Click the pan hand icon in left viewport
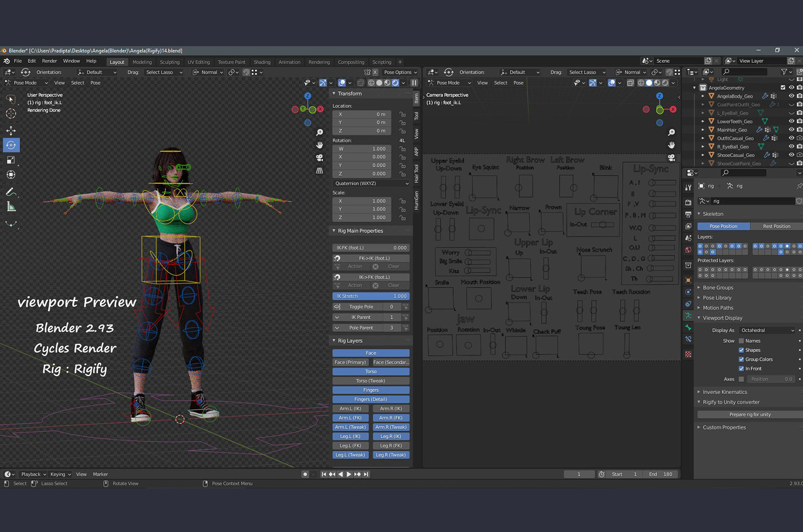The width and height of the screenshot is (803, 532). (x=320, y=145)
